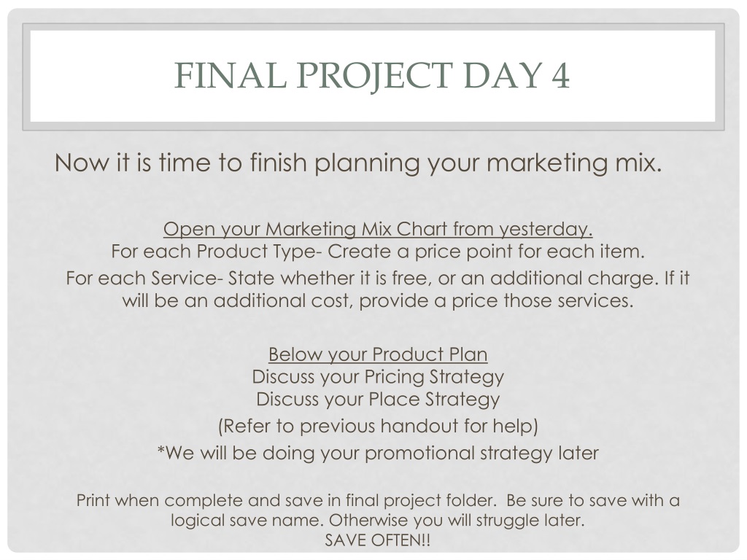Click the number 4 in the title
The width and height of the screenshot is (747, 560).
pyautogui.click(x=561, y=76)
